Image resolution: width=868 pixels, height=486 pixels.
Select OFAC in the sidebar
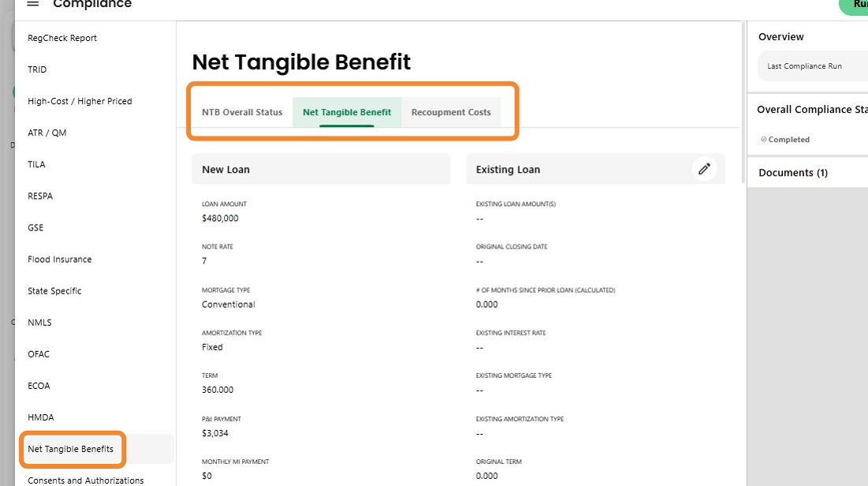click(39, 353)
